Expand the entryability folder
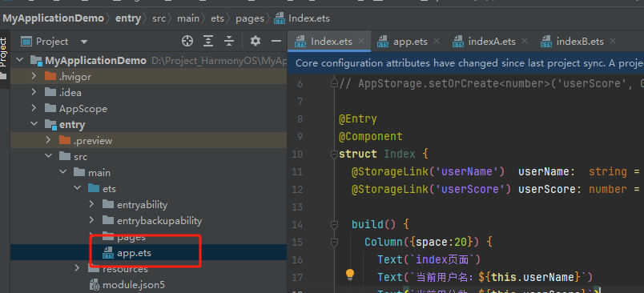 [91, 204]
